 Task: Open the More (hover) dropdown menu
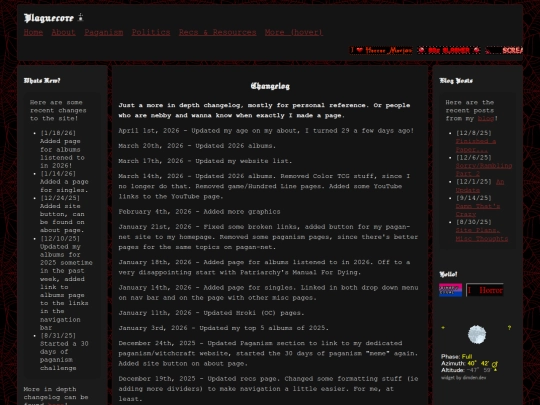point(294,32)
